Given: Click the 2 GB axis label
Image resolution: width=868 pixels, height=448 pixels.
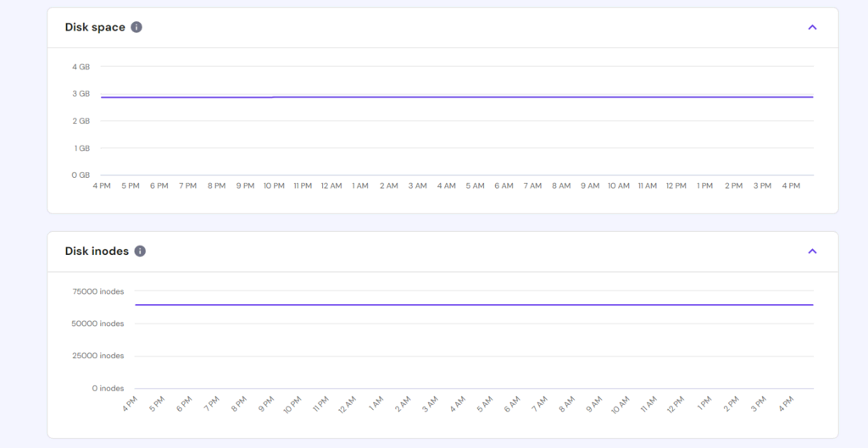Looking at the screenshot, I should (x=81, y=120).
